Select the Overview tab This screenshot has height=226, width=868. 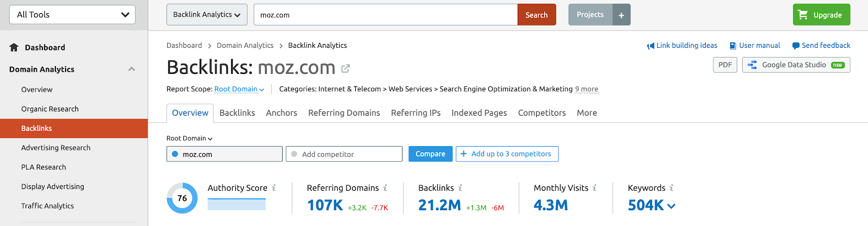(x=190, y=113)
